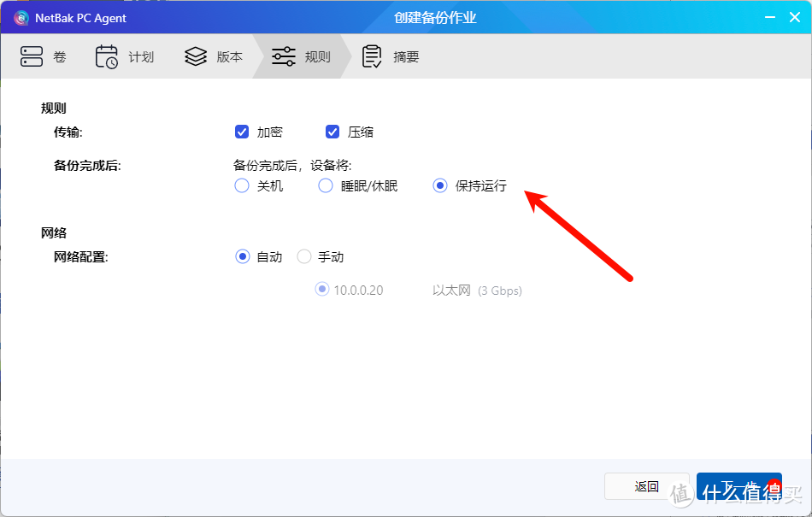Click the red badge on the next button
Viewport: 812px width, 517px height.
coord(773,484)
